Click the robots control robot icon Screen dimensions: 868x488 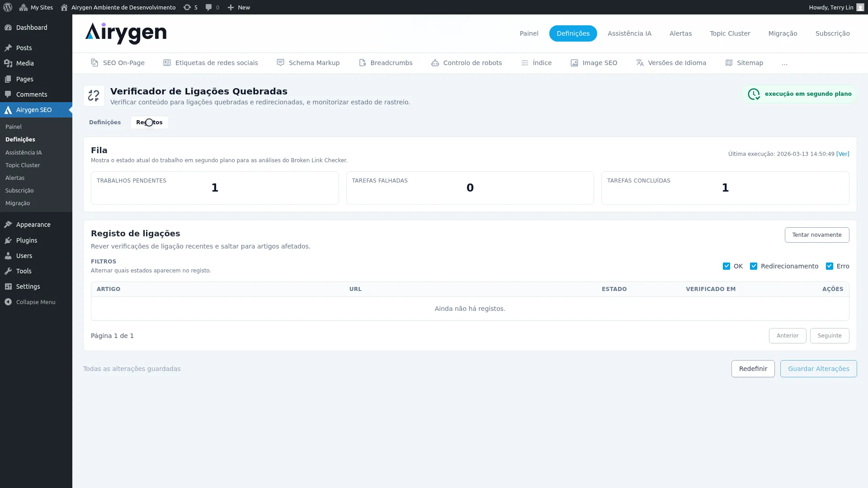(x=435, y=63)
